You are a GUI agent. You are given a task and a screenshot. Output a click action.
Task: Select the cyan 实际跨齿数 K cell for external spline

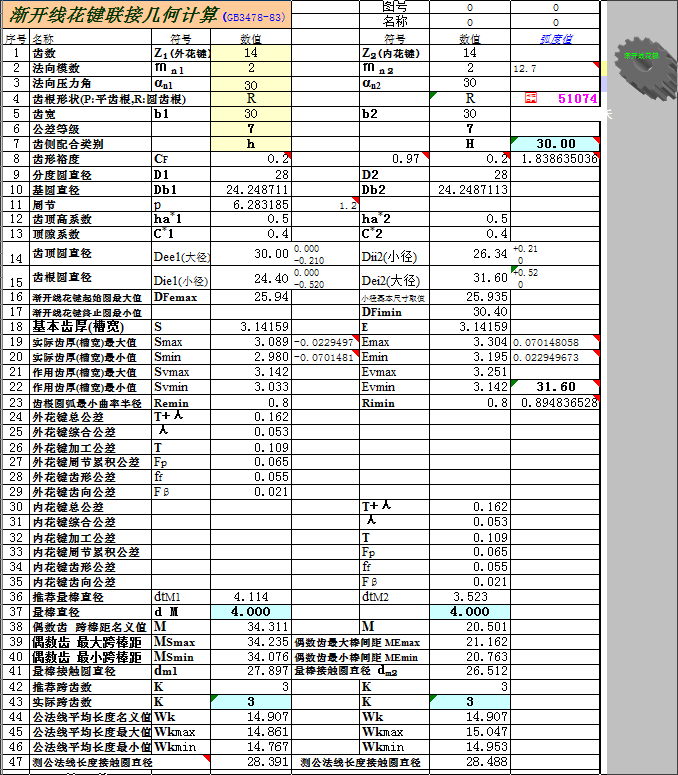(x=251, y=702)
